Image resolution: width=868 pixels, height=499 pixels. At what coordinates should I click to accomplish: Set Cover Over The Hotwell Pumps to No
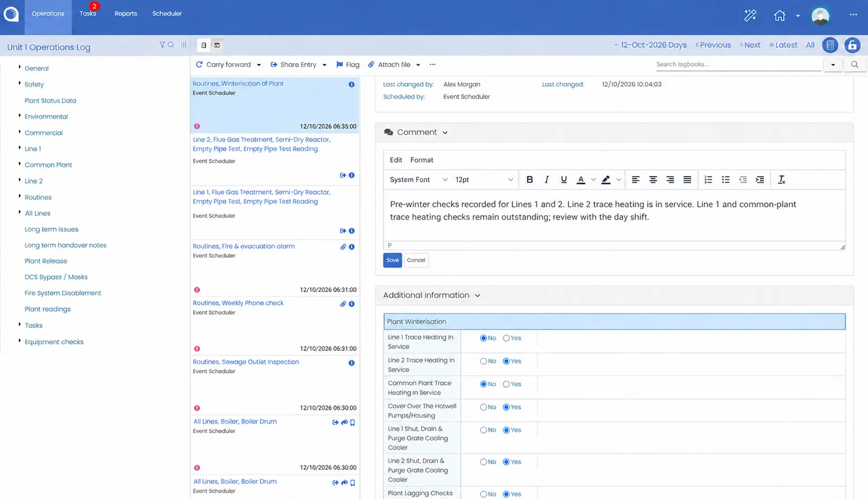pos(483,407)
